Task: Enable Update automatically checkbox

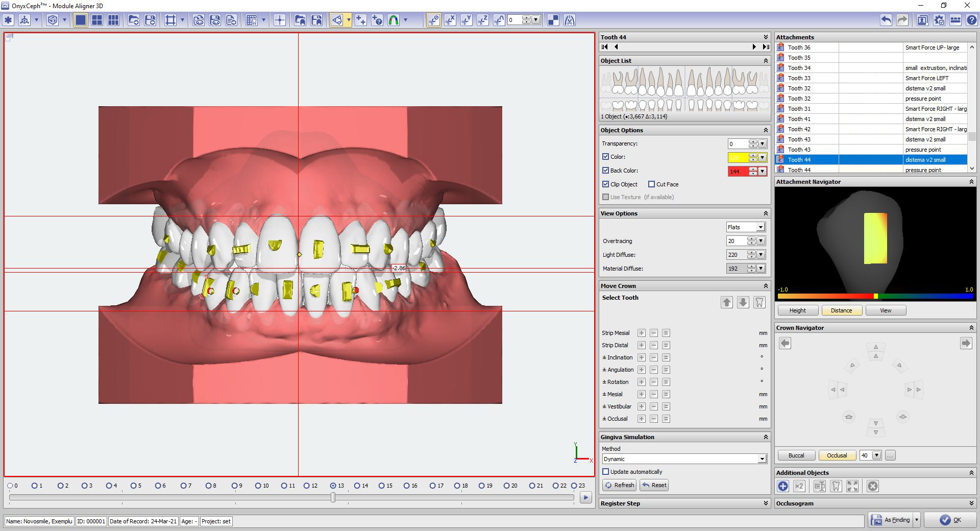Action: (606, 472)
